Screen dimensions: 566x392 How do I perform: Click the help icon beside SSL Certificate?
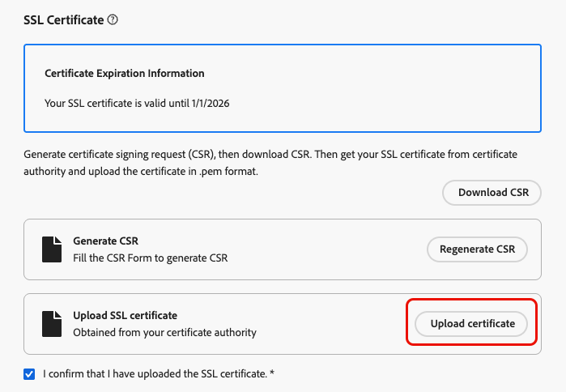113,19
